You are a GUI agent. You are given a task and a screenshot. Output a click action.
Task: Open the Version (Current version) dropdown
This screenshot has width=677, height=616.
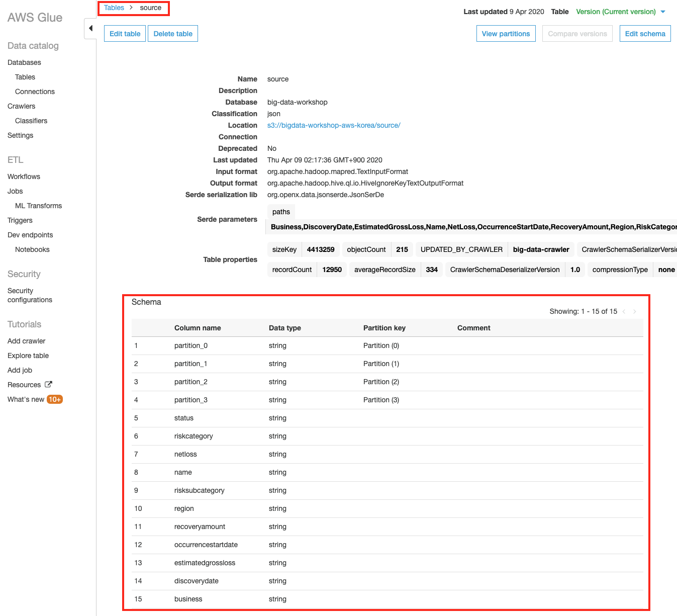[620, 12]
